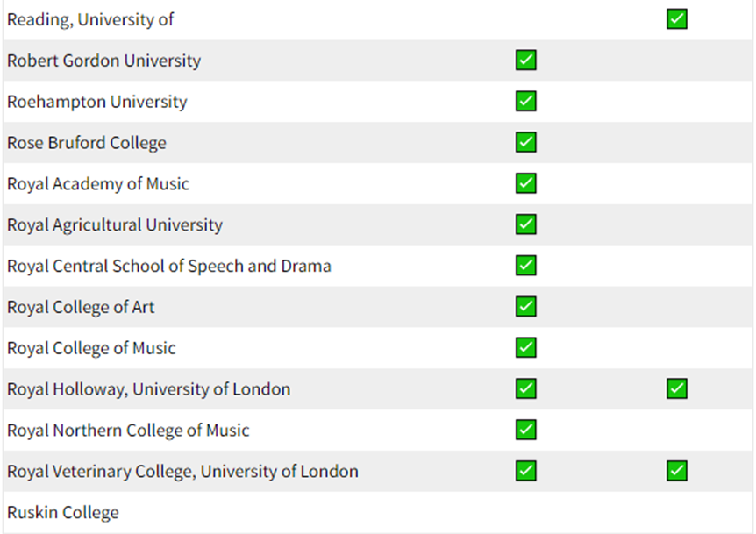756x534 pixels.
Task: Select the Royal Holloway, University of London name
Action: pyautogui.click(x=149, y=389)
